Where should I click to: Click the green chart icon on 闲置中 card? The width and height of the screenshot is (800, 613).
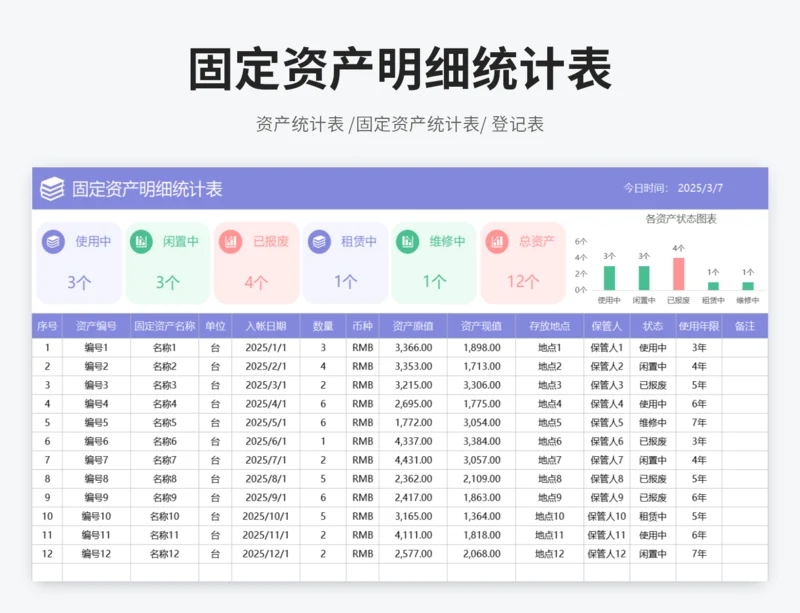click(141, 241)
